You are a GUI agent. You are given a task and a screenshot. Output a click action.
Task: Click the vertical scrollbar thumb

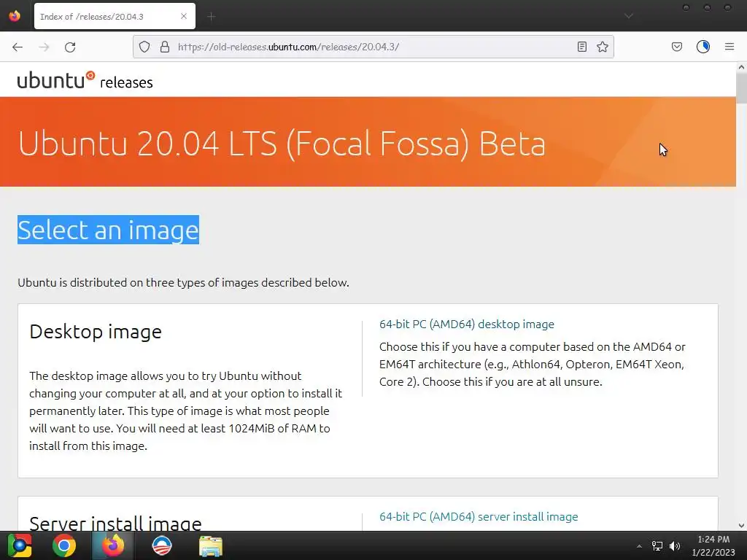[x=741, y=87]
